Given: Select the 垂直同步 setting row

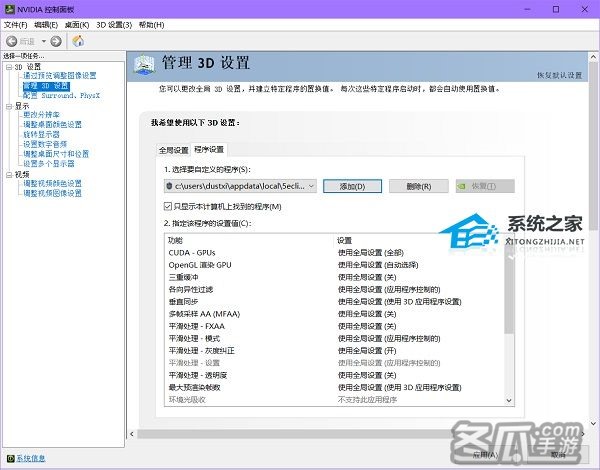Looking at the screenshot, I should tap(334, 302).
